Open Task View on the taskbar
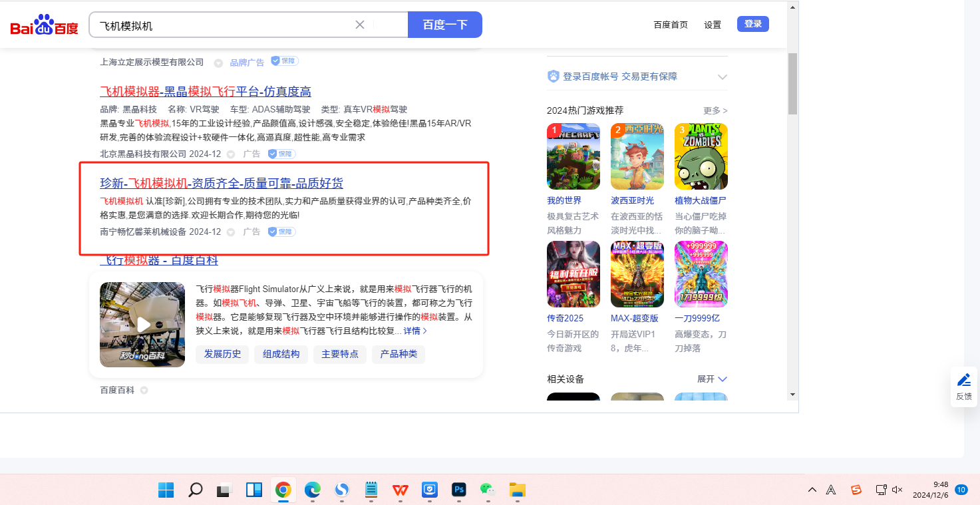 [224, 490]
